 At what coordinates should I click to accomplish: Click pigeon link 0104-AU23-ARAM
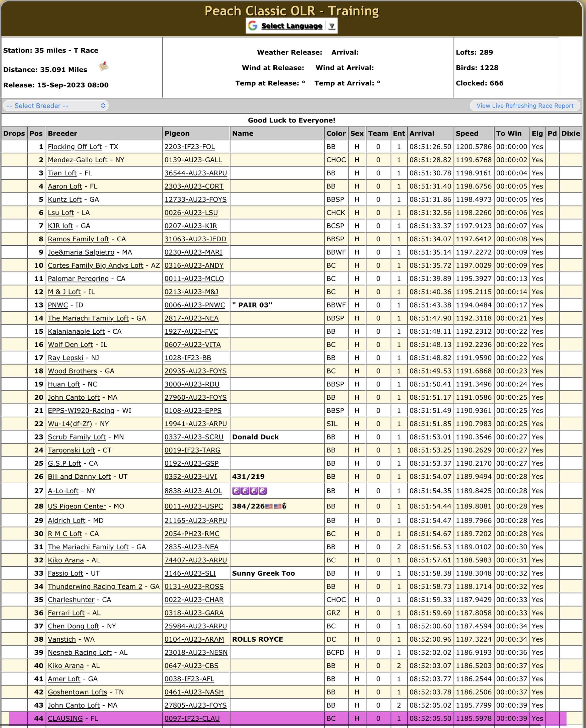194,639
